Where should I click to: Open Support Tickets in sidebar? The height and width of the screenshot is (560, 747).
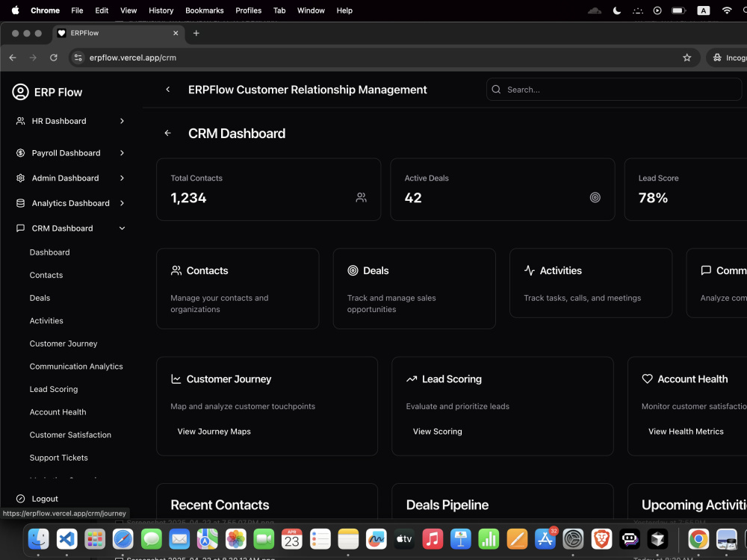click(x=58, y=458)
